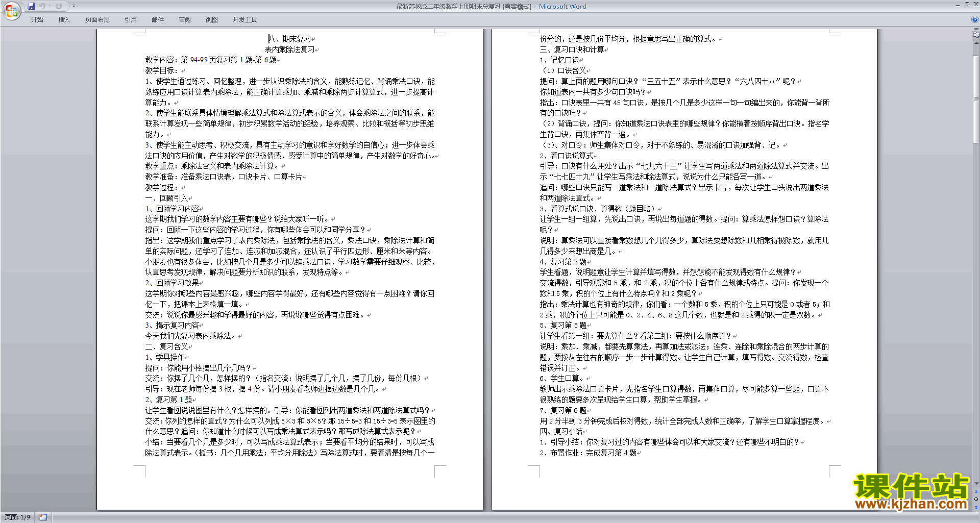
Task: Restore down the Word window
Action: (x=967, y=4)
